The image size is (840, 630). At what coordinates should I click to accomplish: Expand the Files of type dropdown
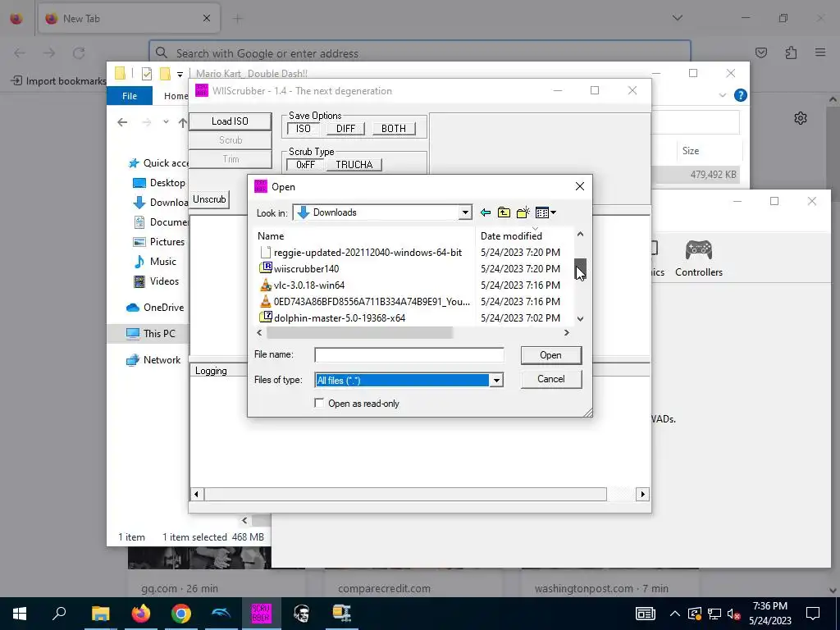click(496, 381)
